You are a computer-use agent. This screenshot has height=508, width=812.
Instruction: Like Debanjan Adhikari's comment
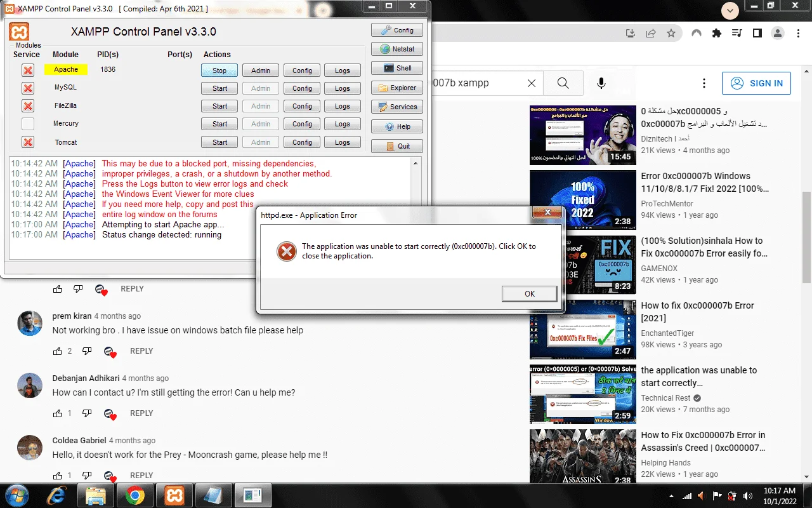(58, 413)
